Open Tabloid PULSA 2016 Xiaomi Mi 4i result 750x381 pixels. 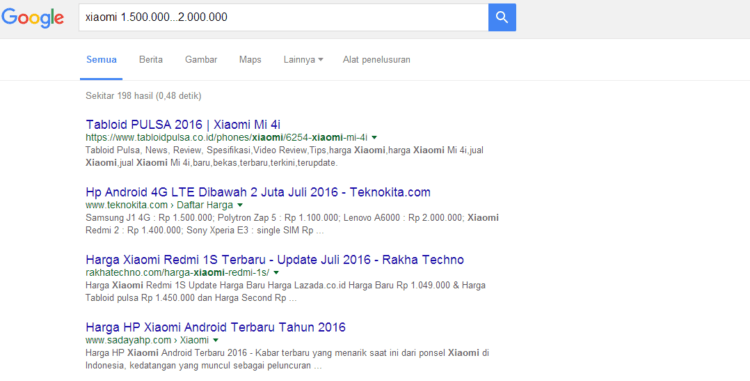tap(183, 124)
